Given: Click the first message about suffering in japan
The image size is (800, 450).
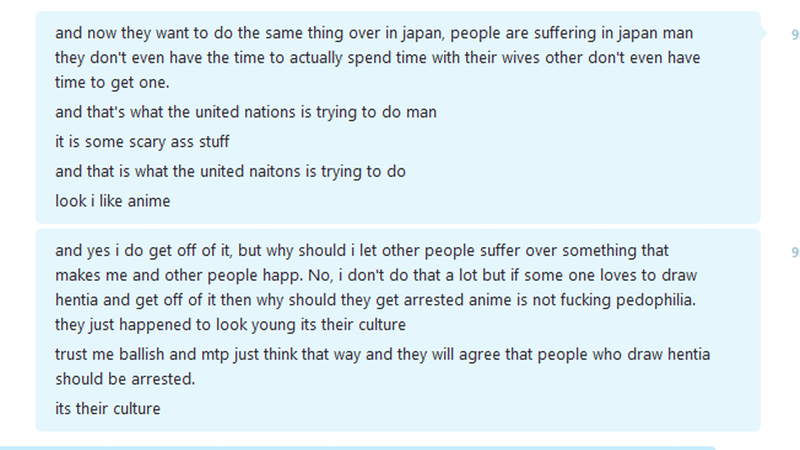Looking at the screenshot, I should click(378, 58).
